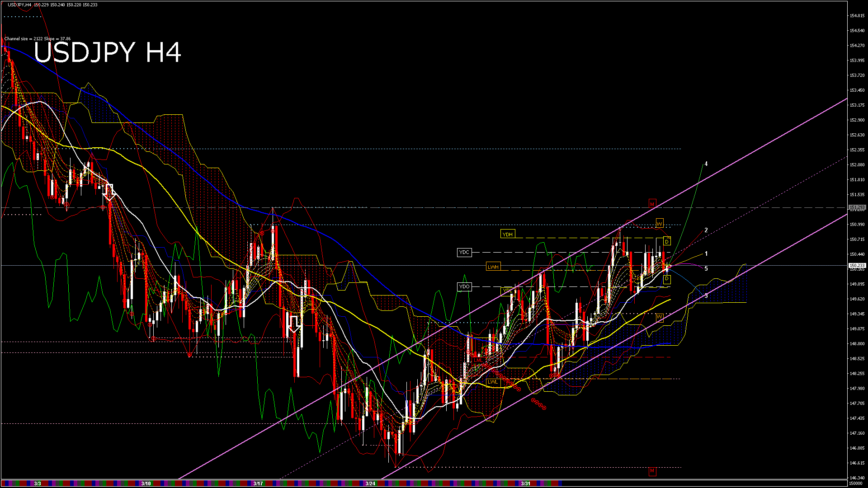Screen dimensions: 868x488
Task: Click the USDJPY,H4 quote header line
Action: pyautogui.click(x=52, y=5)
